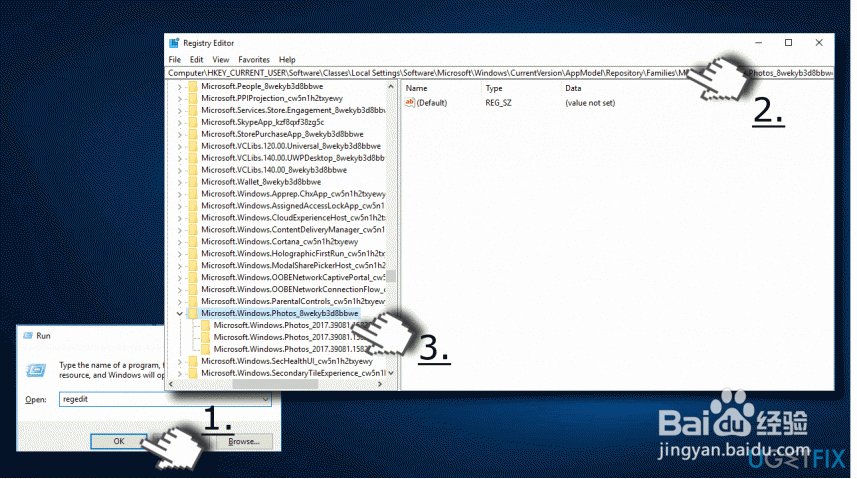Image resolution: width=857 pixels, height=479 pixels.
Task: Click Microsoft.VCLibs.140.00.UWPDesktop folder icon
Action: (x=192, y=158)
